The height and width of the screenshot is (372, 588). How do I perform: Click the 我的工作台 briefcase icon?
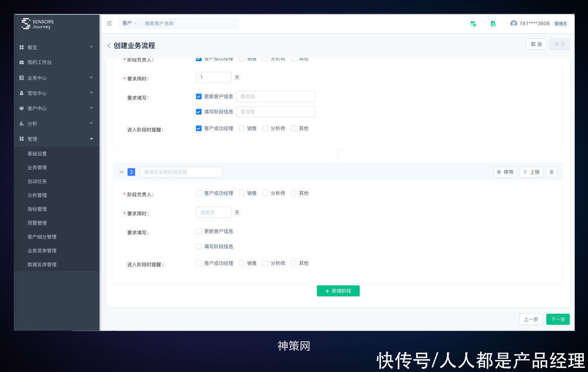pos(22,62)
